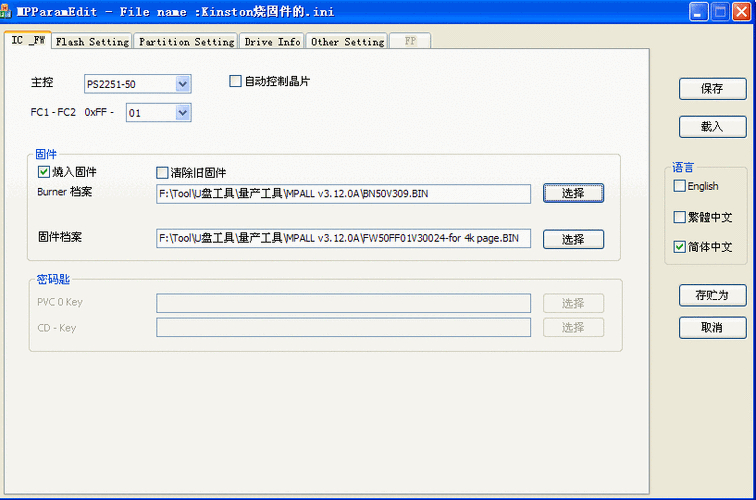Click the 密码匙 group label
The height and width of the screenshot is (500, 756).
[54, 279]
